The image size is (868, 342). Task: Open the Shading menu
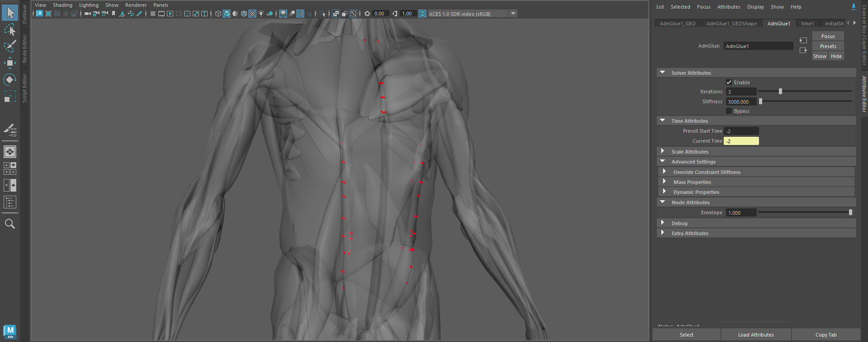tap(62, 5)
